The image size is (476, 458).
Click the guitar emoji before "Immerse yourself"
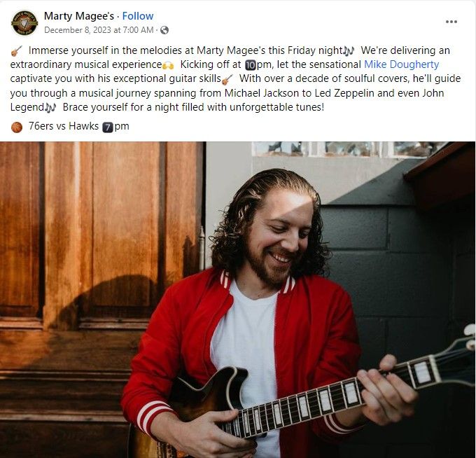tap(16, 50)
